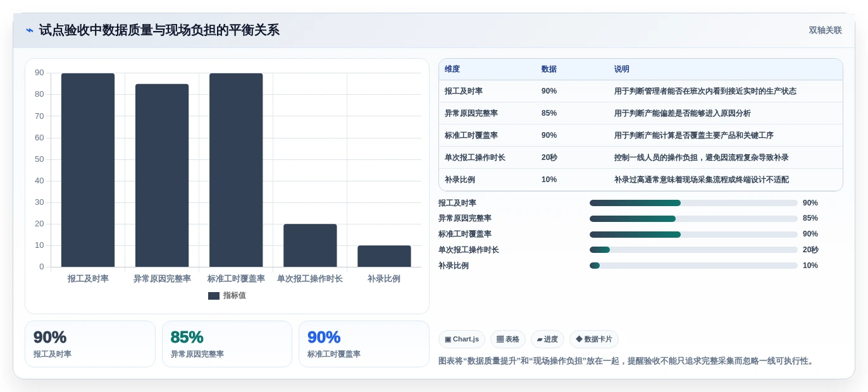
Task: Click the 补录比例 bar in the chart
Action: tap(384, 256)
